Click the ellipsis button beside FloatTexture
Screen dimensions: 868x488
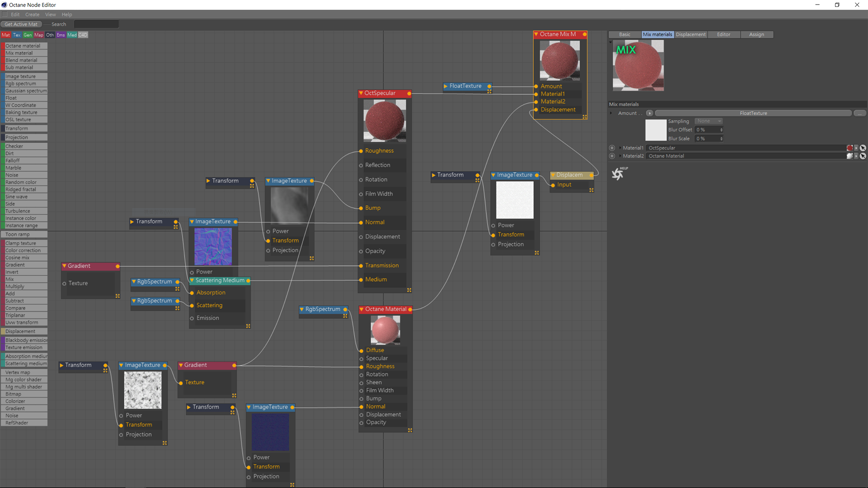(x=860, y=113)
